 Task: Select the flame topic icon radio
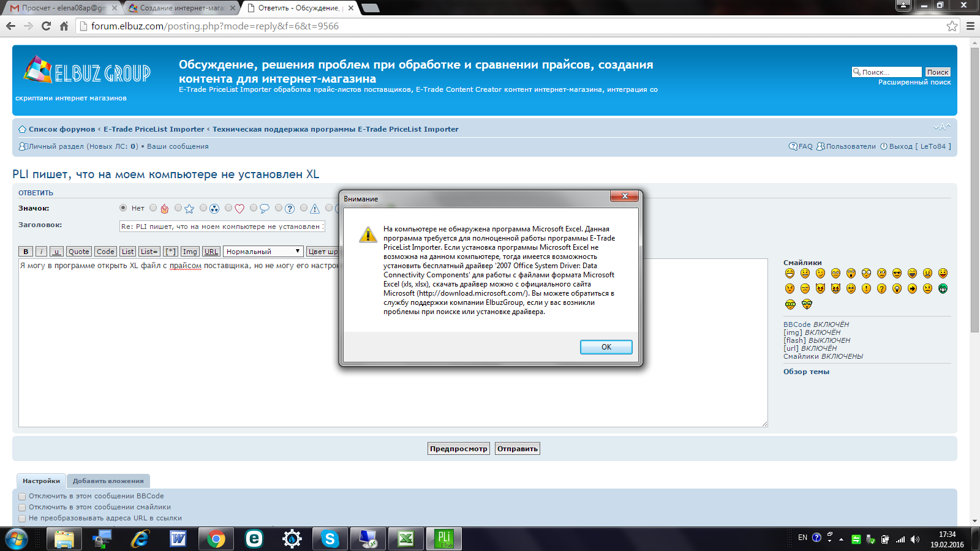click(153, 208)
